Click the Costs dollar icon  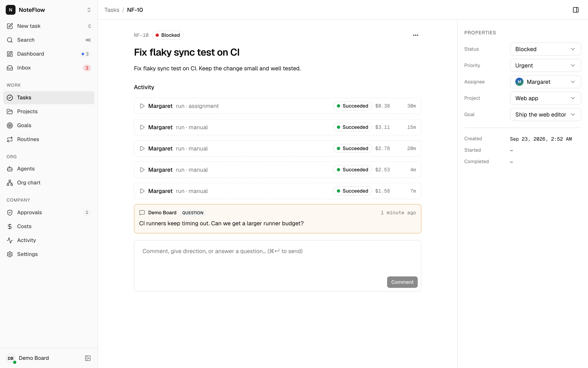[x=10, y=226]
